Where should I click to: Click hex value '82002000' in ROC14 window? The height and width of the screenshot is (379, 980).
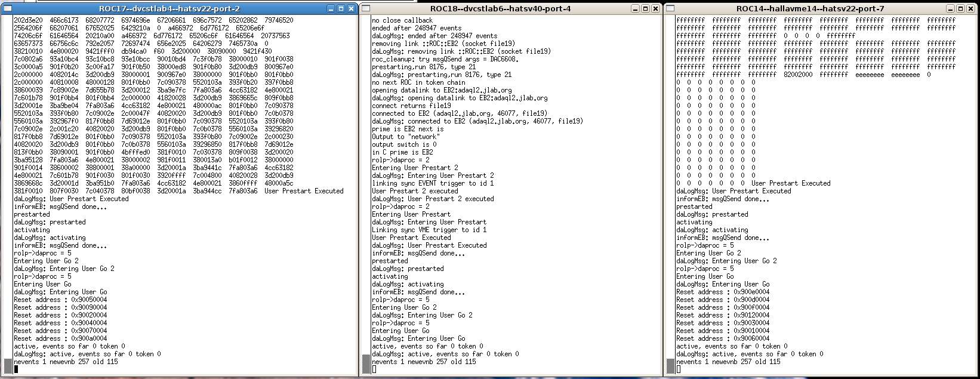click(x=798, y=75)
